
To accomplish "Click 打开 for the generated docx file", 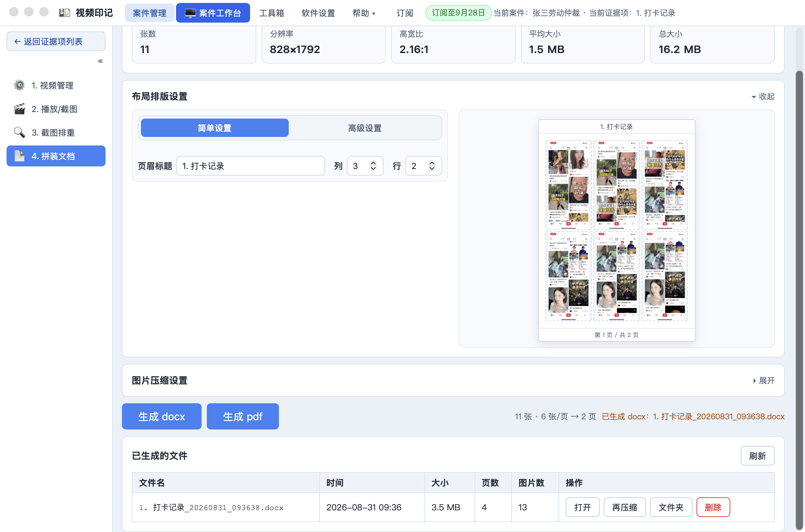I will click(x=582, y=507).
